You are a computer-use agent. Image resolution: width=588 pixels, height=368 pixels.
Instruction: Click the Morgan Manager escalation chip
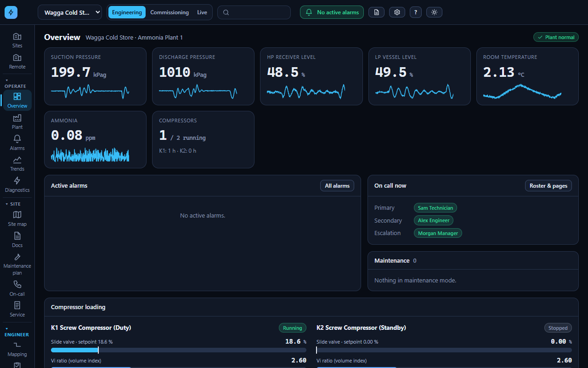pyautogui.click(x=438, y=233)
